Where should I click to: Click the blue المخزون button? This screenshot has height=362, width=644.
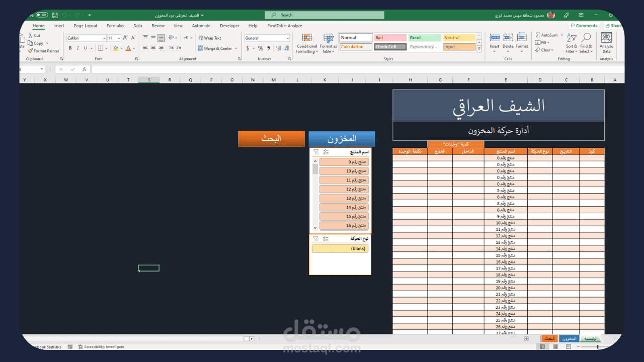coord(342,139)
